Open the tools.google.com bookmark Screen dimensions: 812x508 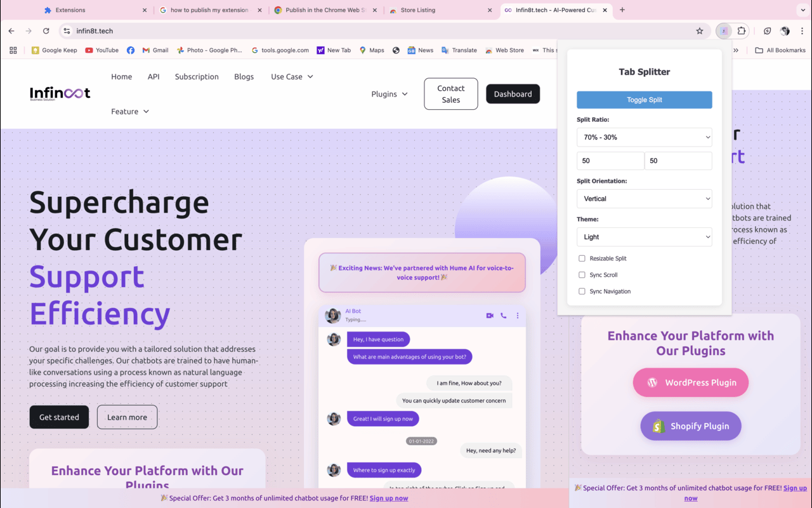coord(280,50)
